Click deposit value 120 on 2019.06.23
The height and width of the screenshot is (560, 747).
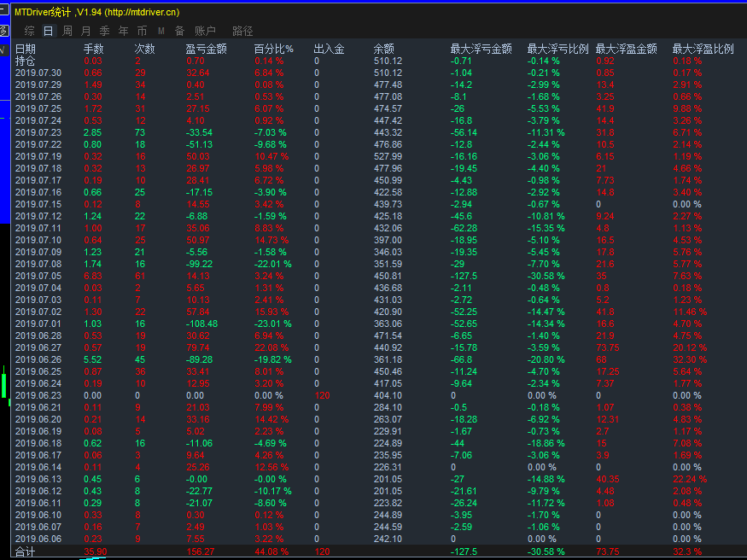(x=322, y=395)
